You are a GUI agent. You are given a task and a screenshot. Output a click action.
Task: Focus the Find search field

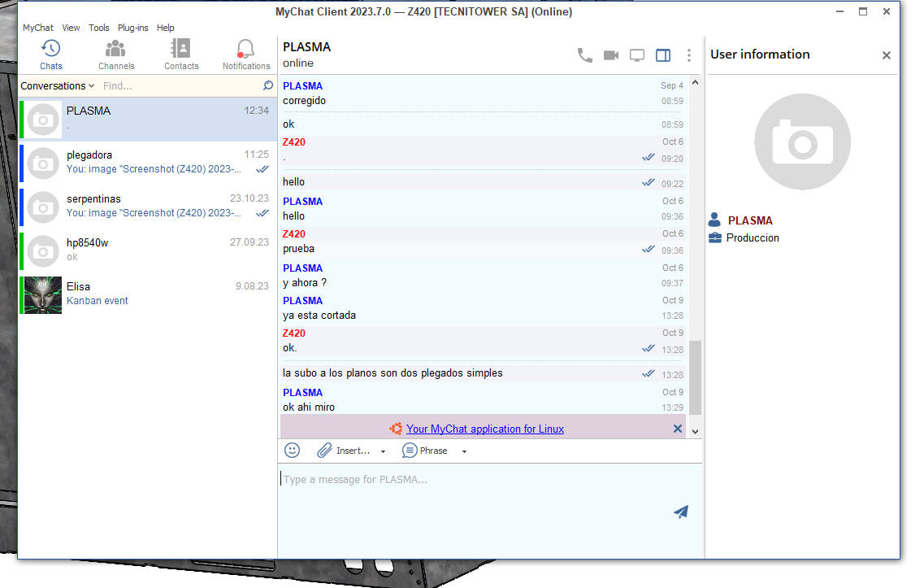tap(180, 85)
